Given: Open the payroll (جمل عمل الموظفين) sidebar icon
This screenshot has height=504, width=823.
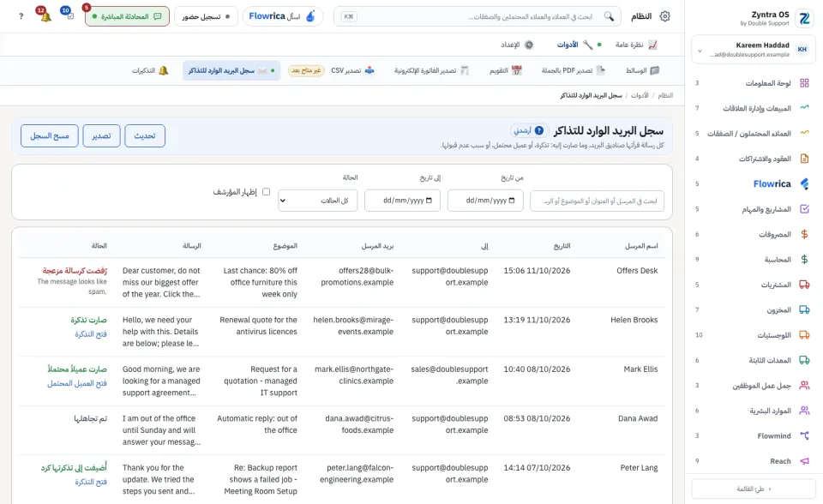Looking at the screenshot, I should 804,386.
